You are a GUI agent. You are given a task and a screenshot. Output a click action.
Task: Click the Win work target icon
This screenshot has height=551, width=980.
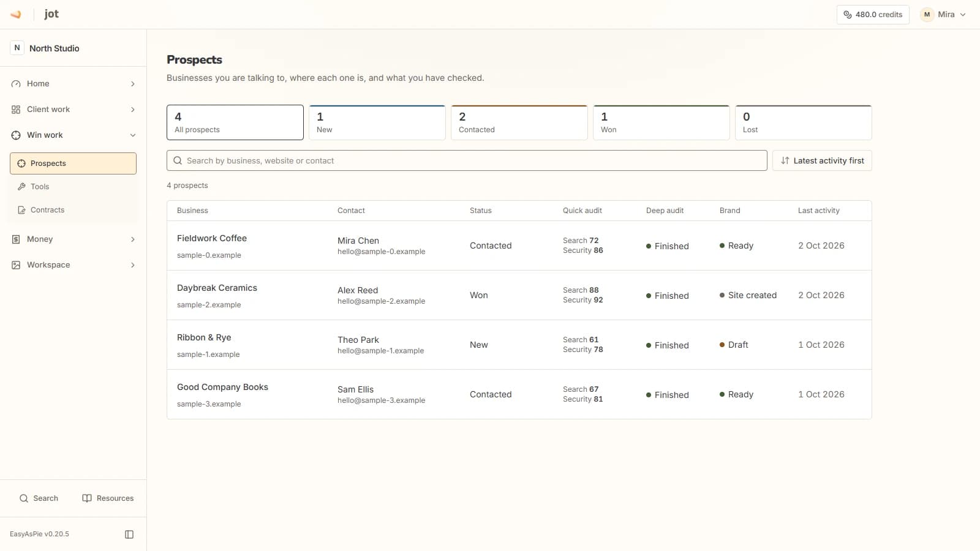tap(16, 135)
